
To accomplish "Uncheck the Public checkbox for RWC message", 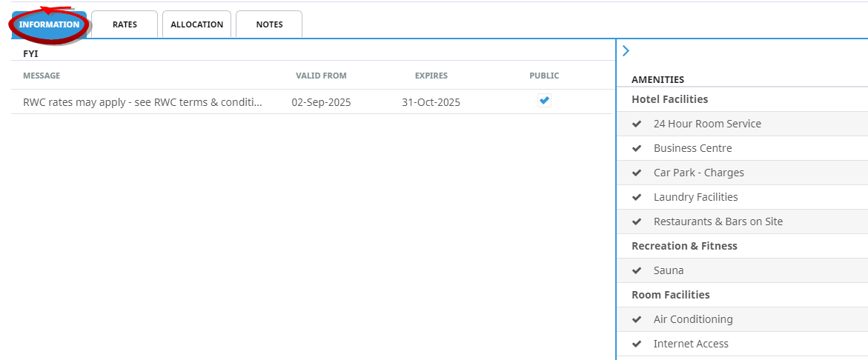I will pyautogui.click(x=544, y=101).
